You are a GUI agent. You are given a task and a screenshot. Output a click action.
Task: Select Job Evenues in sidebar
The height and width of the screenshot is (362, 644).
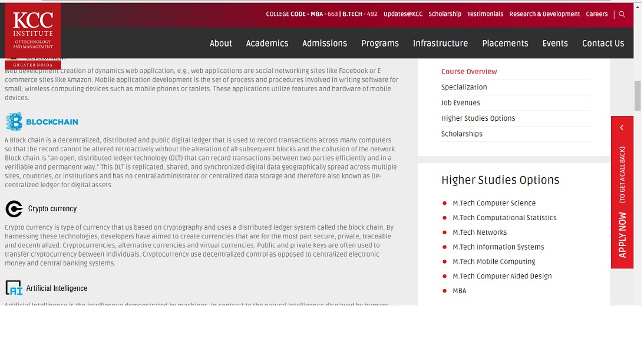[x=460, y=102]
